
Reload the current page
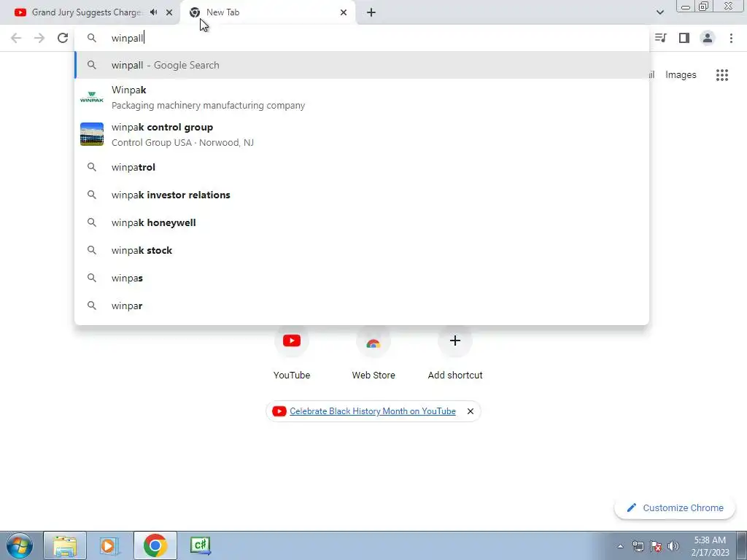[63, 38]
